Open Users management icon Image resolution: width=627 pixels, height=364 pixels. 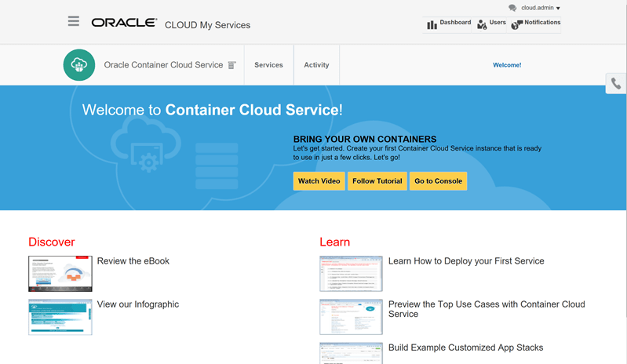(482, 25)
